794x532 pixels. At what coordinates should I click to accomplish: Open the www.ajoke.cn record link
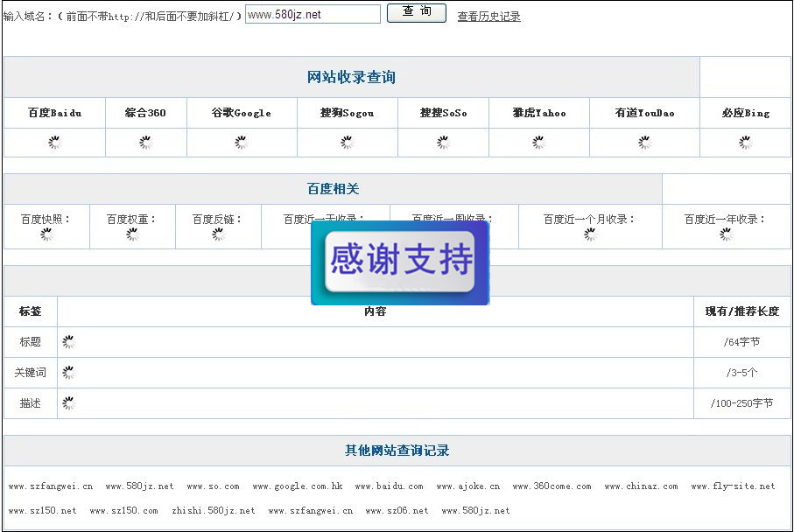tap(467, 486)
